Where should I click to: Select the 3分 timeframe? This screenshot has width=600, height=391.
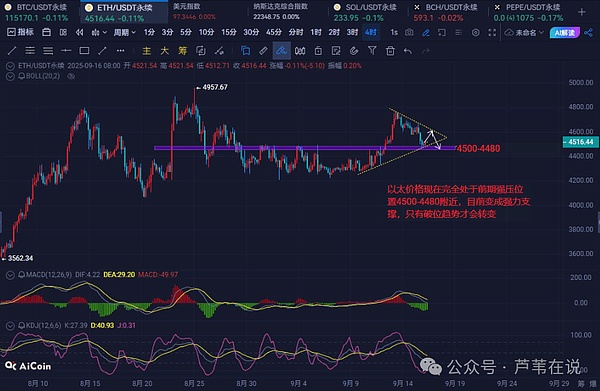point(167,33)
